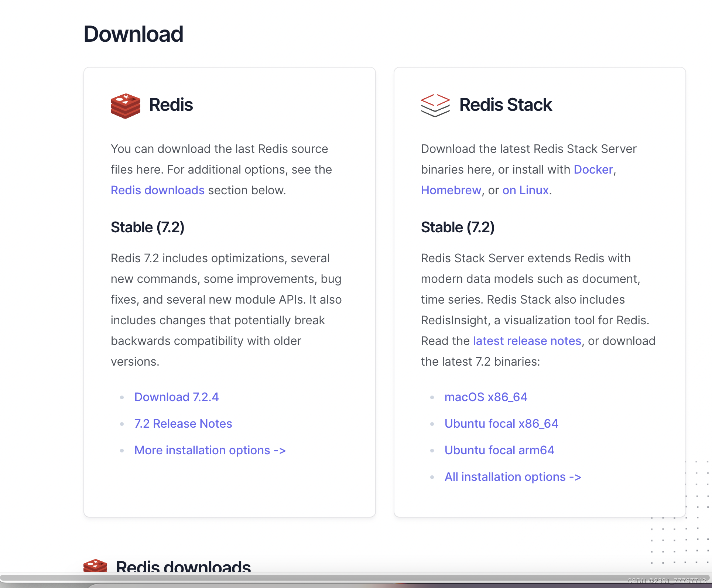Click All installation options link

(513, 477)
